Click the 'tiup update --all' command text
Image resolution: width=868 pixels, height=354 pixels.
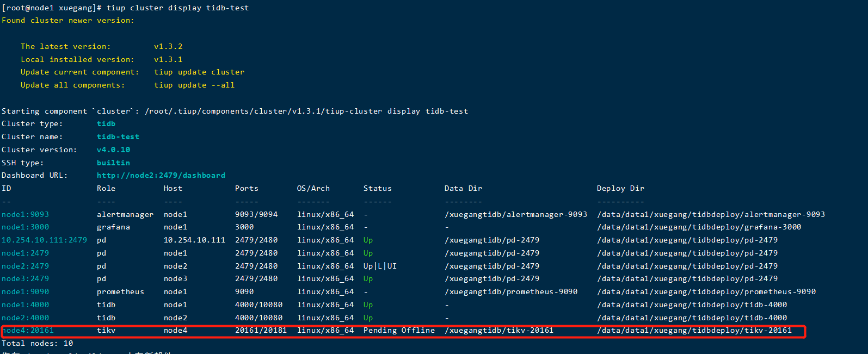click(194, 85)
